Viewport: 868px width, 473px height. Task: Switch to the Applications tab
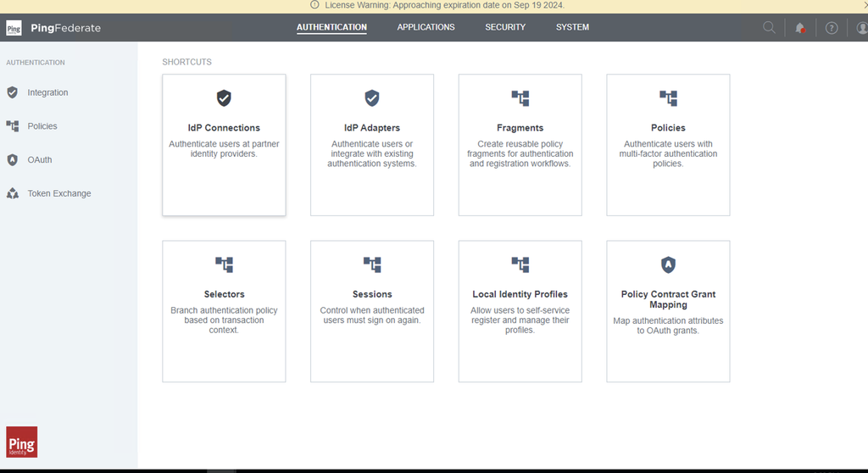coord(426,27)
